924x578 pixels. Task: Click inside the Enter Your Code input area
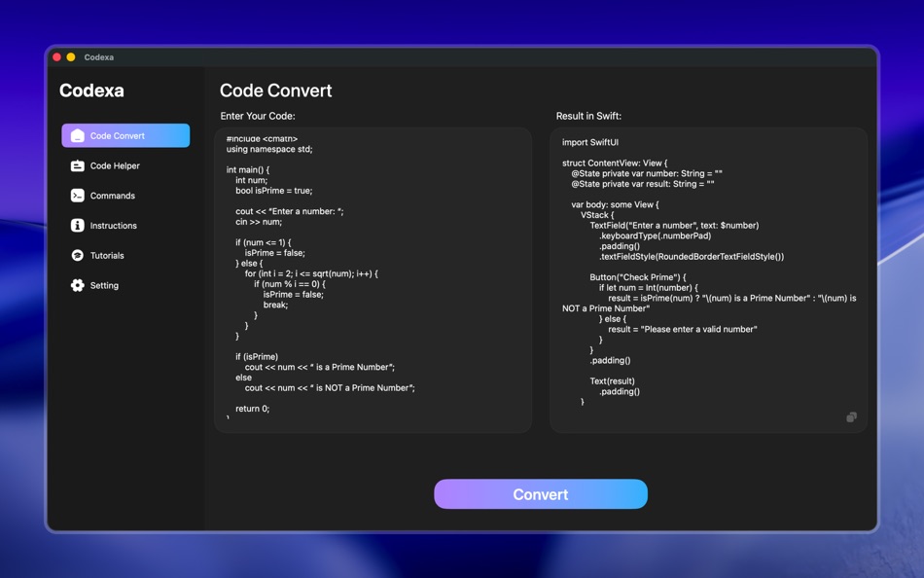coord(373,280)
